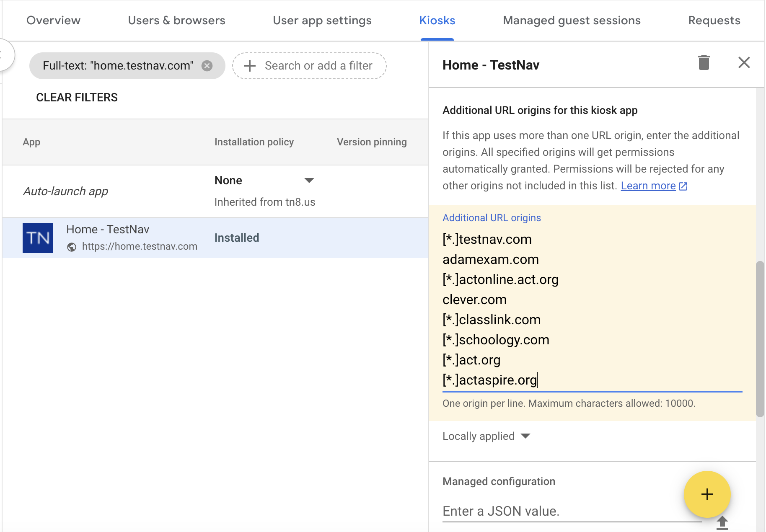This screenshot has height=532, width=766.
Task: Switch to the Requests tab
Action: [714, 21]
